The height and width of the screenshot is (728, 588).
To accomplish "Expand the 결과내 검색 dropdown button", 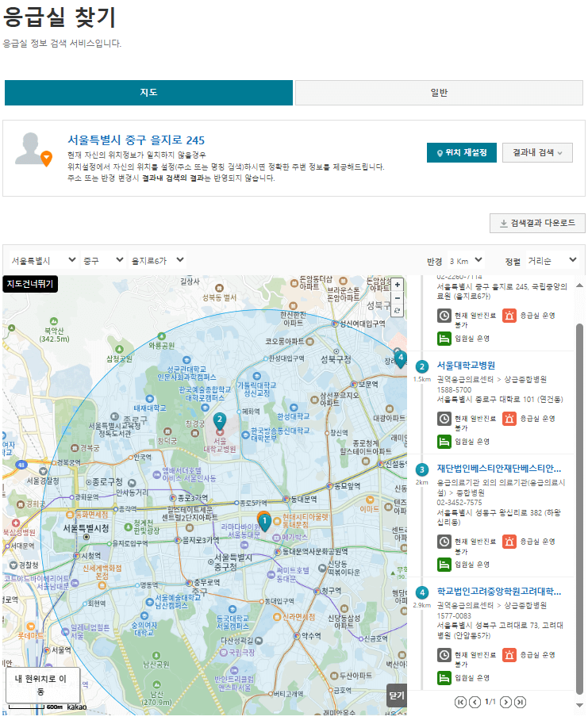I will 537,152.
